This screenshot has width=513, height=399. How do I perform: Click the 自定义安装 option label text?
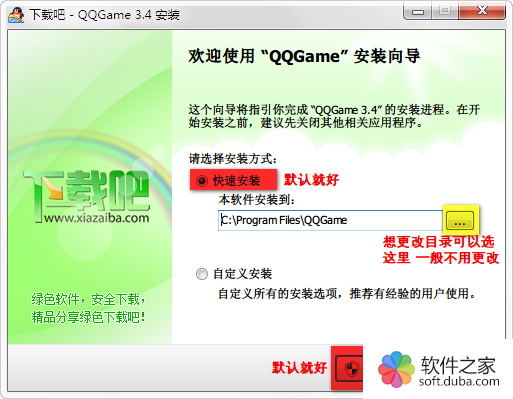242,274
